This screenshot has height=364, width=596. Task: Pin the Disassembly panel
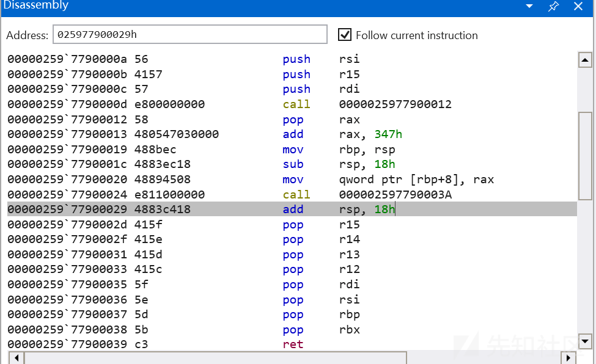553,6
